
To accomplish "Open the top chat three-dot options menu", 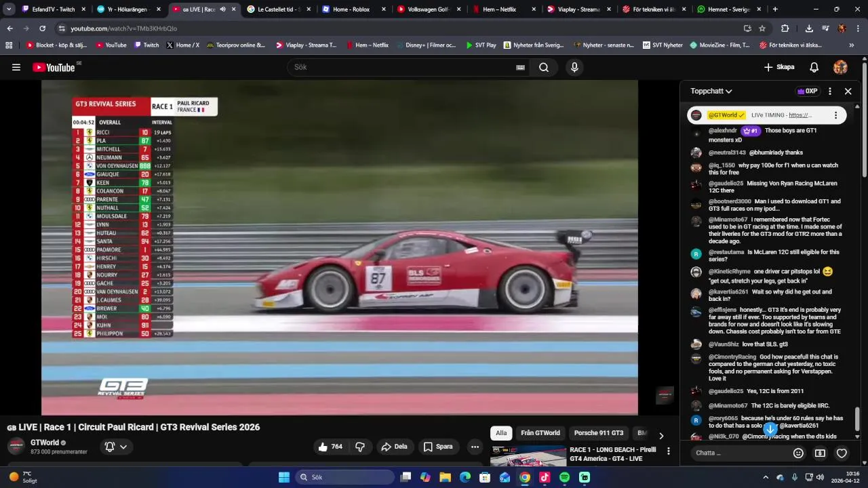I will [829, 91].
